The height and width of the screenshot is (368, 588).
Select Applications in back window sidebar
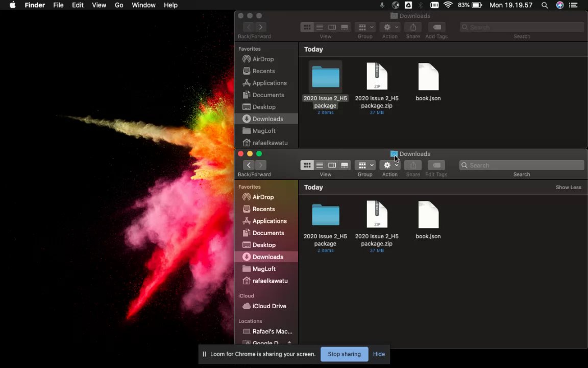[266, 83]
